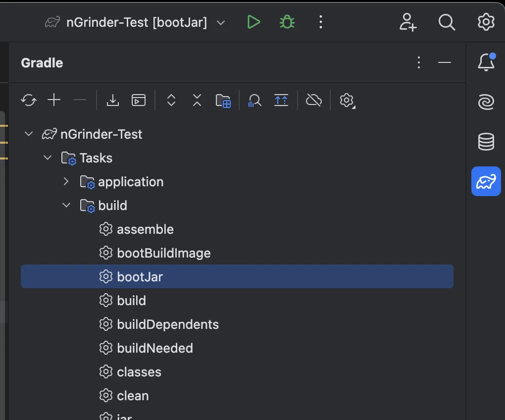Image resolution: width=505 pixels, height=420 pixels.
Task: Open more run actions menu
Action: [x=320, y=22]
